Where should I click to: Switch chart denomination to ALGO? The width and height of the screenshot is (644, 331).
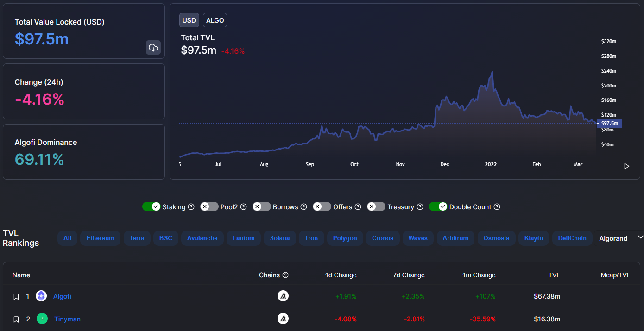[x=215, y=20]
